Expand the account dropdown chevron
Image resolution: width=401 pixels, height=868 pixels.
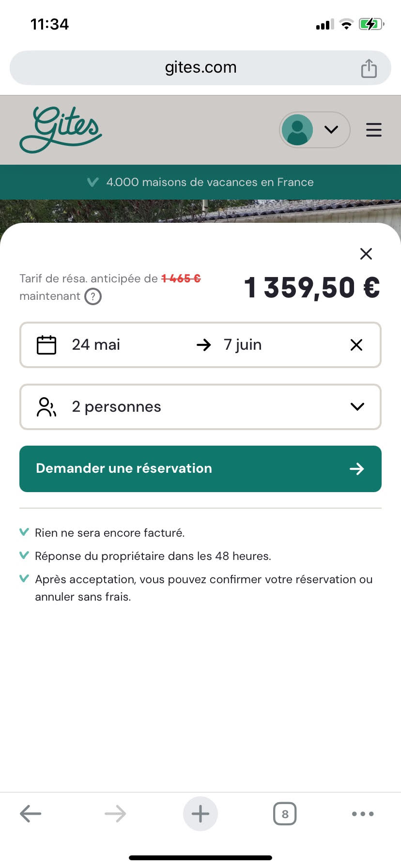pyautogui.click(x=331, y=129)
